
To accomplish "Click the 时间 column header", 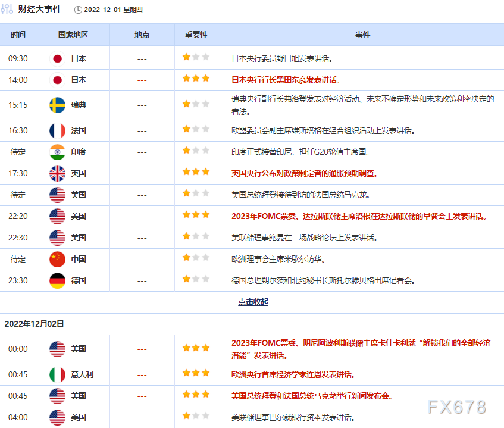I will pyautogui.click(x=18, y=35).
